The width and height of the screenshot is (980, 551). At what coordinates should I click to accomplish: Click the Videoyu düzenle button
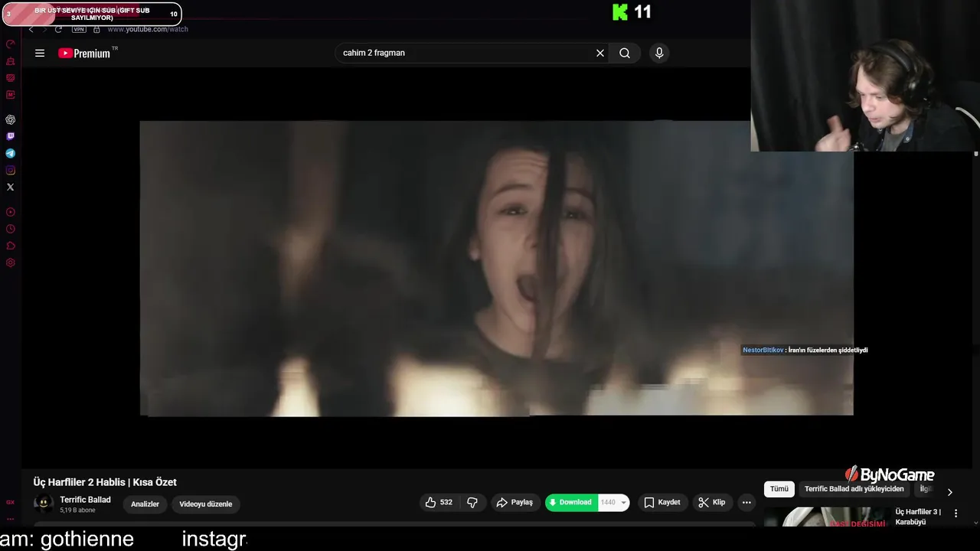205,504
